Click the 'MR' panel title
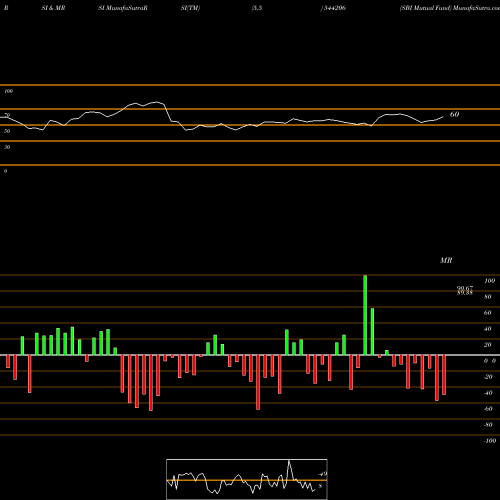 click(x=446, y=260)
